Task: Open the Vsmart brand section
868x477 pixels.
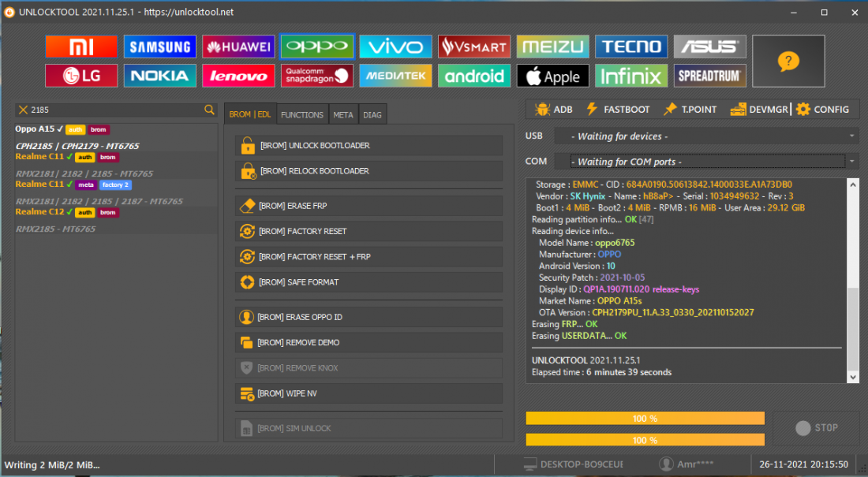Action: click(x=474, y=47)
